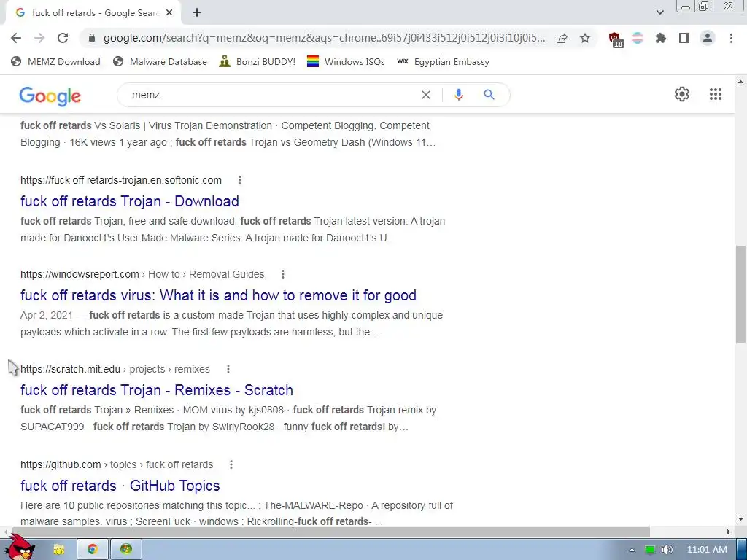Click the Angry Birds start button
Viewport: 747px width, 560px height.
click(x=21, y=548)
